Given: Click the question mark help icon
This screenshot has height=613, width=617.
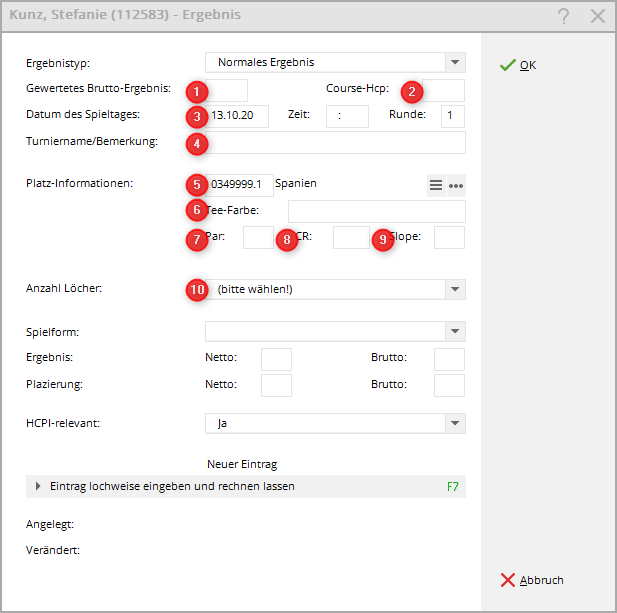Looking at the screenshot, I should click(x=563, y=16).
